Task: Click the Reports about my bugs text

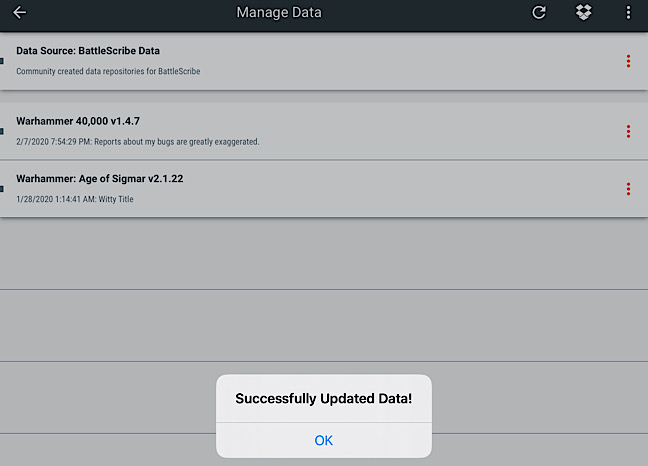Action: tap(177, 142)
